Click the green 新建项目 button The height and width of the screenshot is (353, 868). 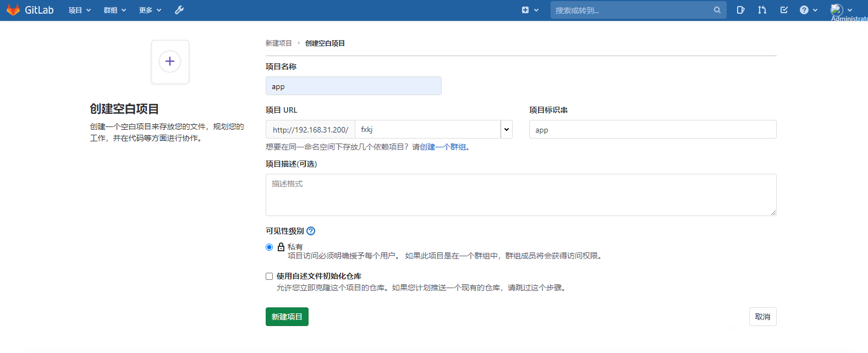point(287,317)
